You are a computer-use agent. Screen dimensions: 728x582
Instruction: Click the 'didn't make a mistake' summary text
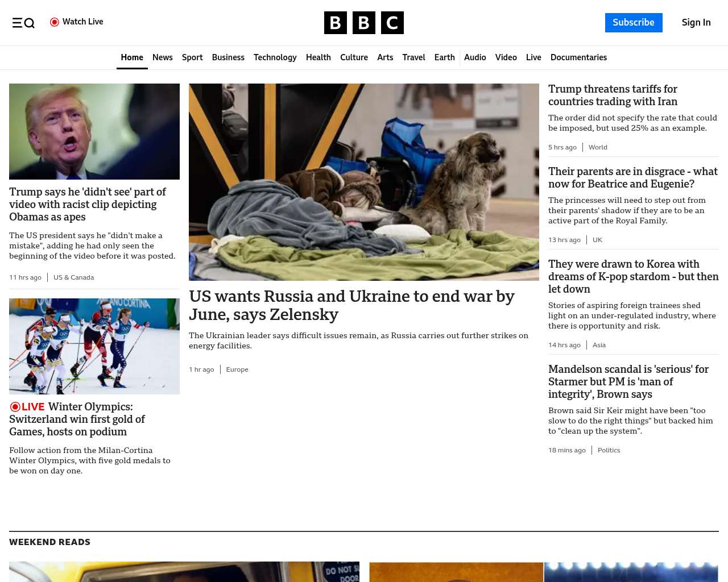tap(92, 246)
